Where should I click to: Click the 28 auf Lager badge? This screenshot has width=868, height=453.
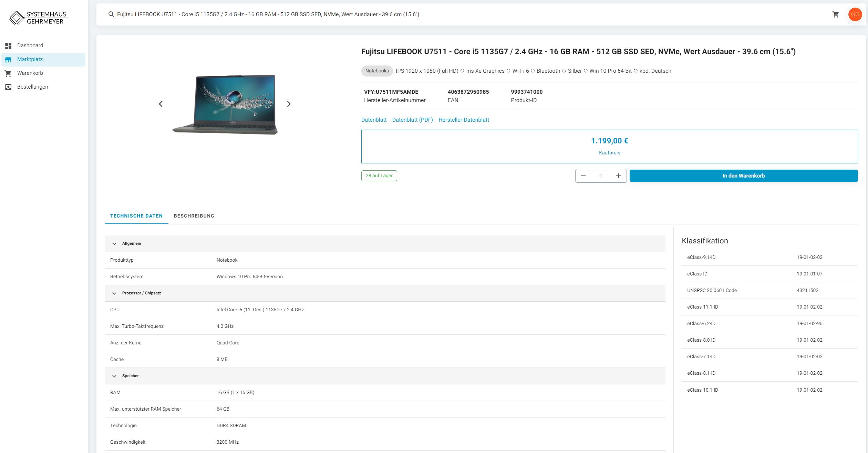point(379,176)
